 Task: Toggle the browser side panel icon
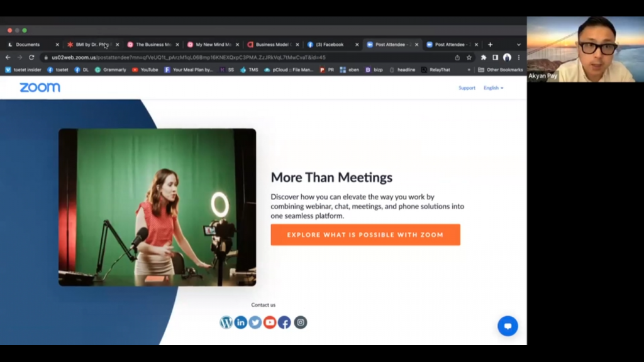click(x=496, y=57)
